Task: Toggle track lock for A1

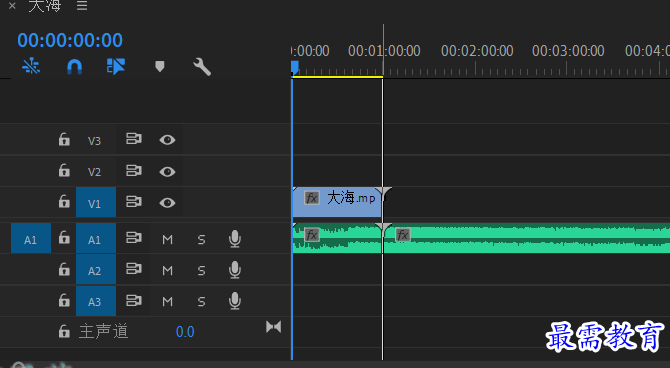Action: pos(64,238)
